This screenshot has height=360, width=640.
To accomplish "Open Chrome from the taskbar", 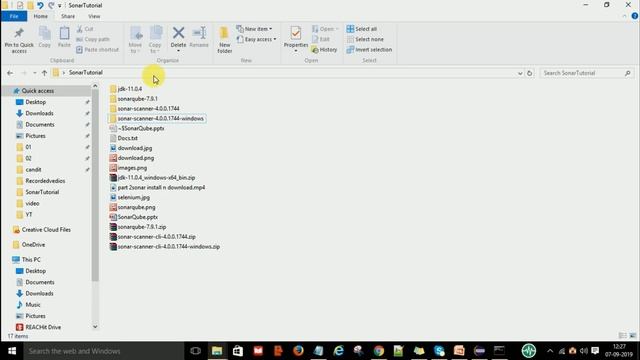I will click(x=379, y=351).
